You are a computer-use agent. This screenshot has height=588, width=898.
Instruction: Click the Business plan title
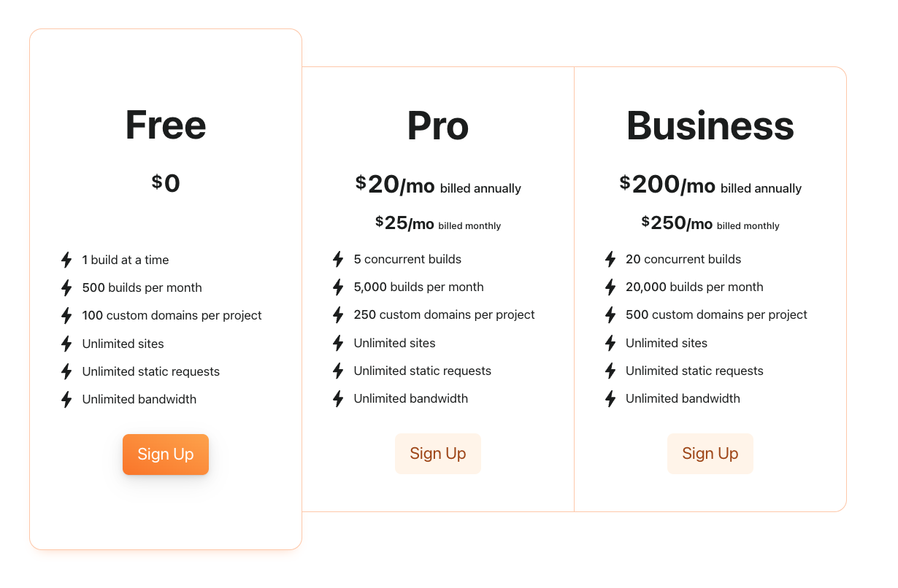[710, 125]
